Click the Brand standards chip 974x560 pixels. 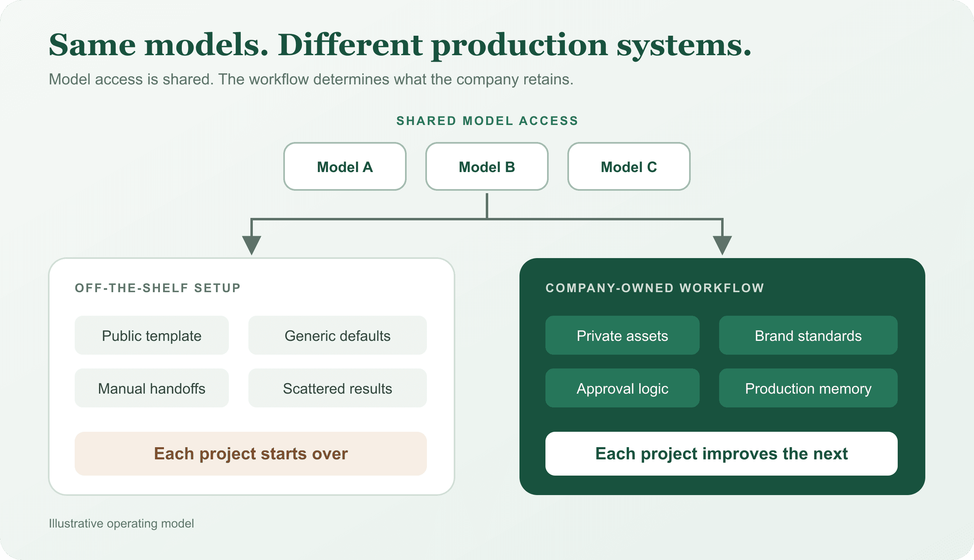(808, 335)
